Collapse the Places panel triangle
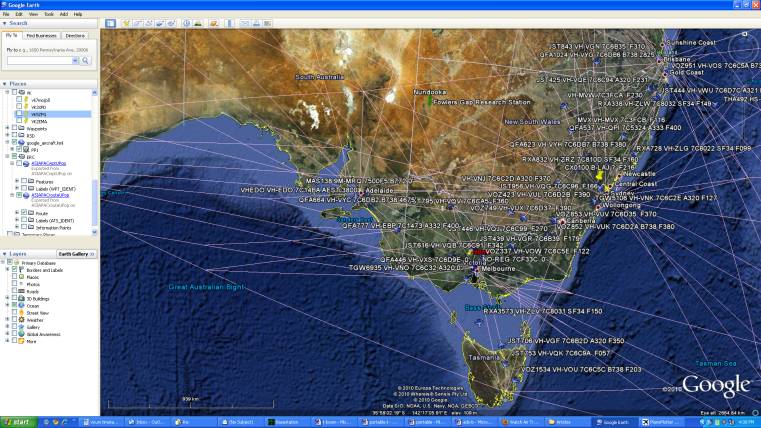Screen dimensions: 761x428 4,84
